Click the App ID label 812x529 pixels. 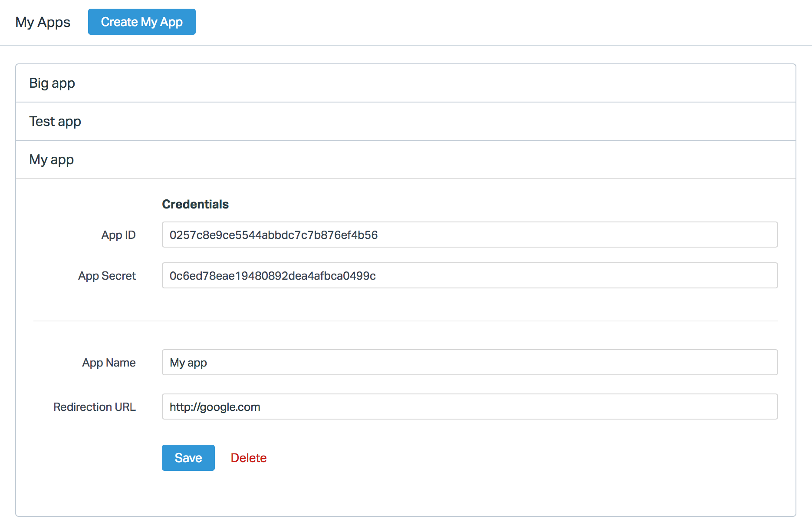118,235
